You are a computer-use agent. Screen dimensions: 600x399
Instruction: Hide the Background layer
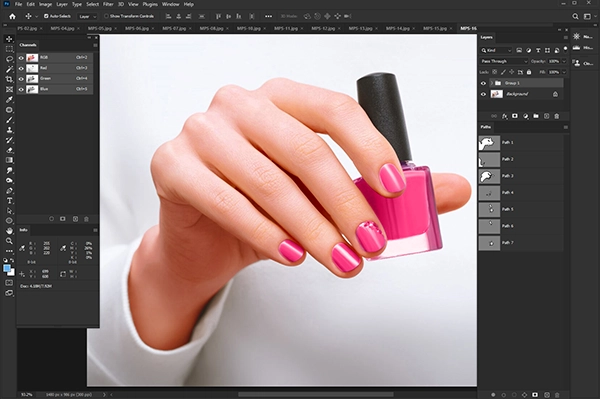[x=483, y=94]
